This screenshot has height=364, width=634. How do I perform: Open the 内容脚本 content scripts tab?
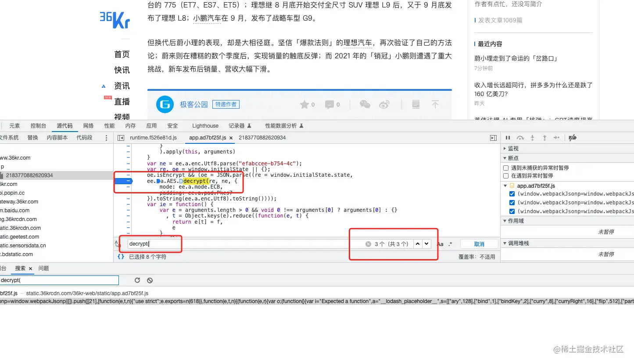(x=57, y=138)
